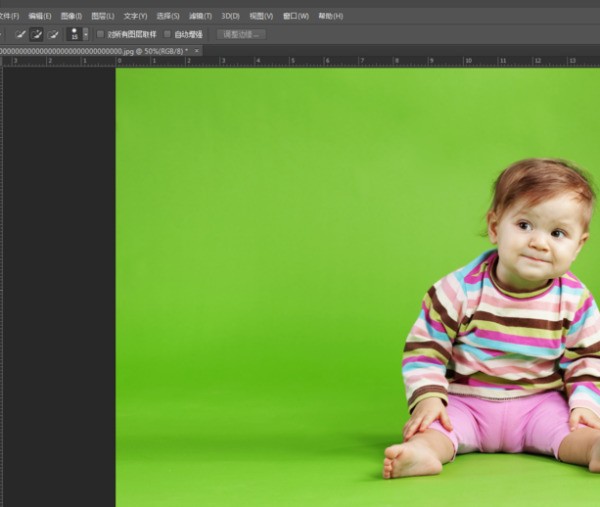Select the new selection quick-select brush icon
The image size is (600, 507).
point(21,34)
